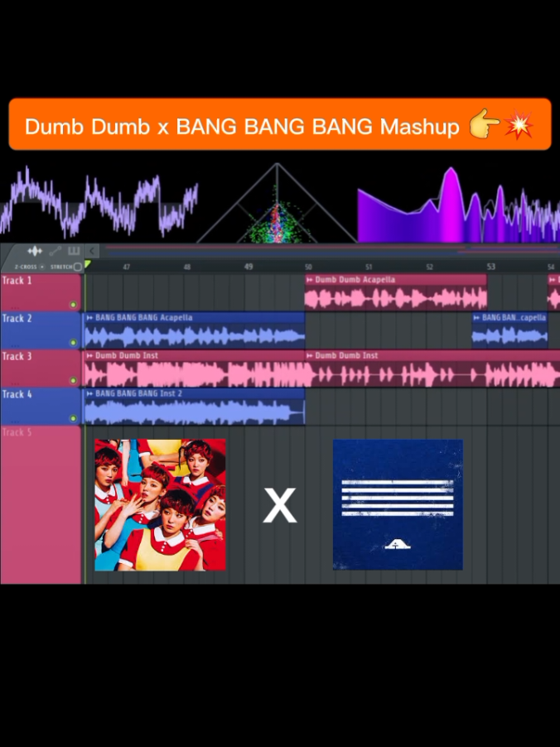Open clip menu of BANG BANG BANG Inst 2
This screenshot has width=560, height=747.
tap(89, 393)
